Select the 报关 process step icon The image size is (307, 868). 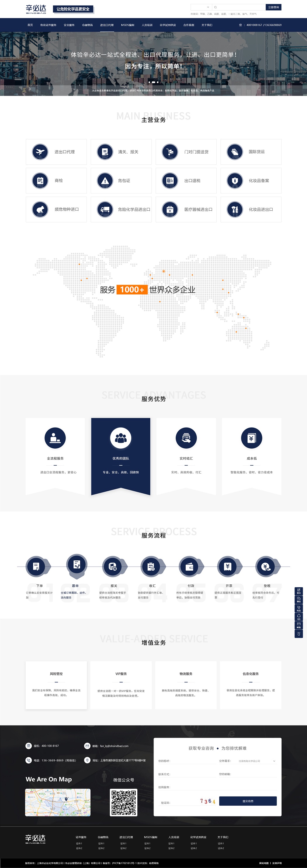pos(113,566)
